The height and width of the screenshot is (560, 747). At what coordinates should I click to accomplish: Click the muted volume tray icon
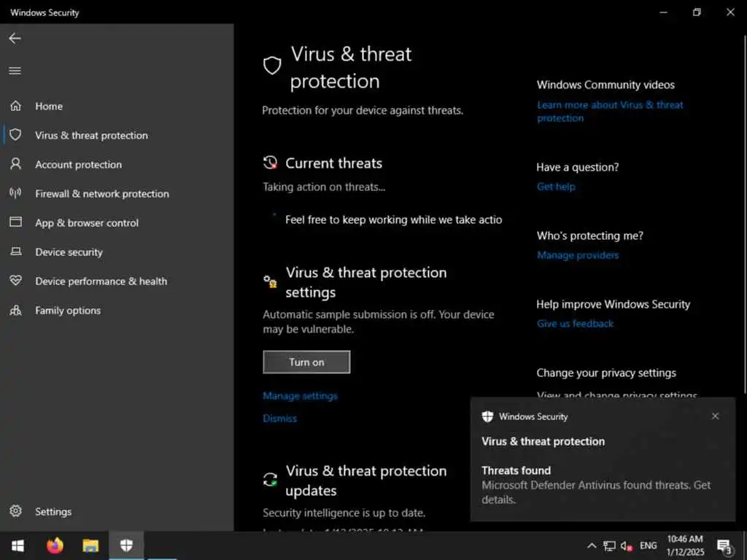(626, 545)
